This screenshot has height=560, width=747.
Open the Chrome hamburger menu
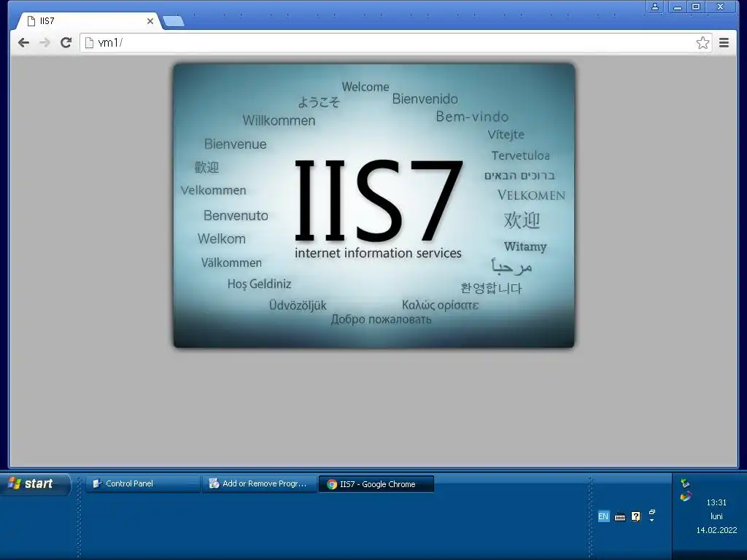pos(724,43)
